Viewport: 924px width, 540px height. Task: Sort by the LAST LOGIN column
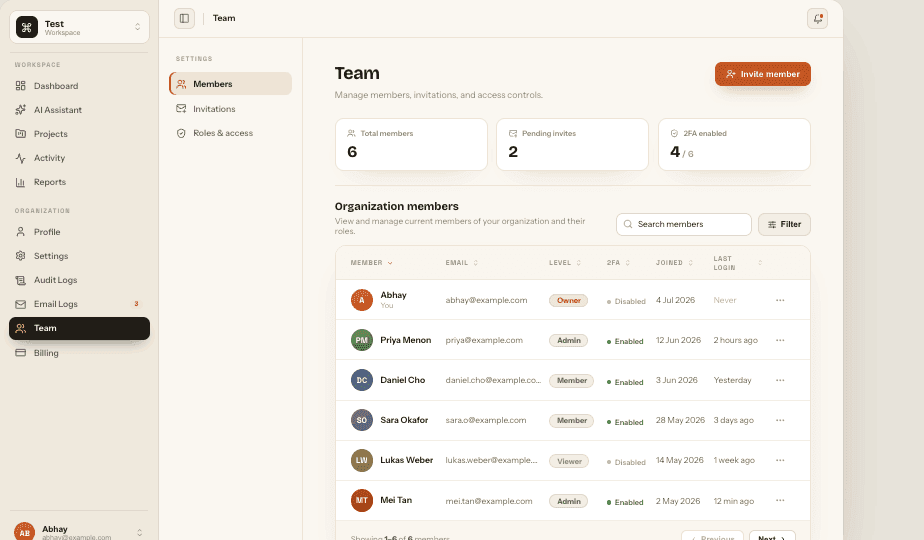(737, 263)
